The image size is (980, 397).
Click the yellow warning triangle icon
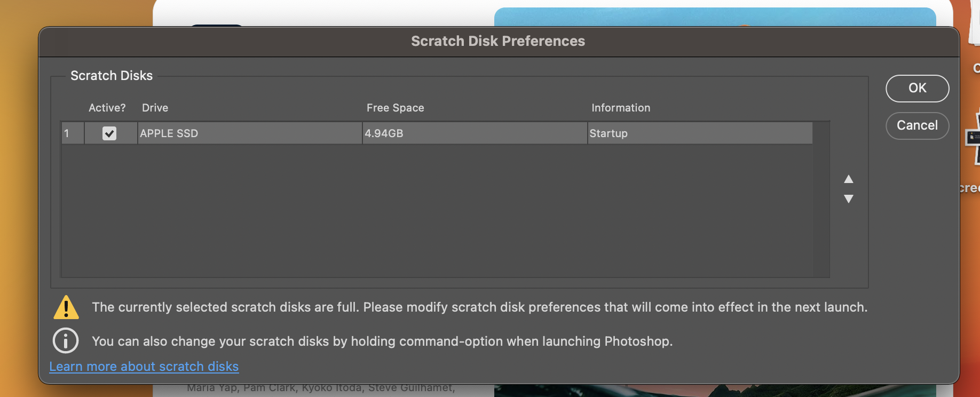point(66,308)
